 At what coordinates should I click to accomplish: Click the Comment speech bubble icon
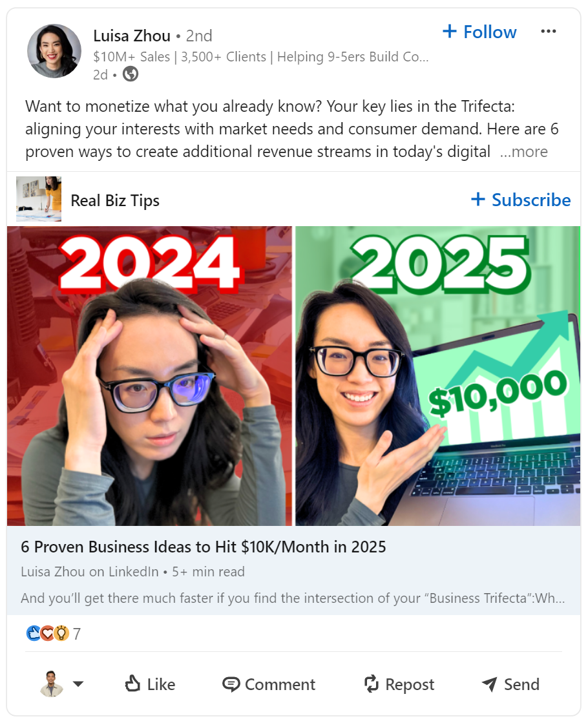231,684
